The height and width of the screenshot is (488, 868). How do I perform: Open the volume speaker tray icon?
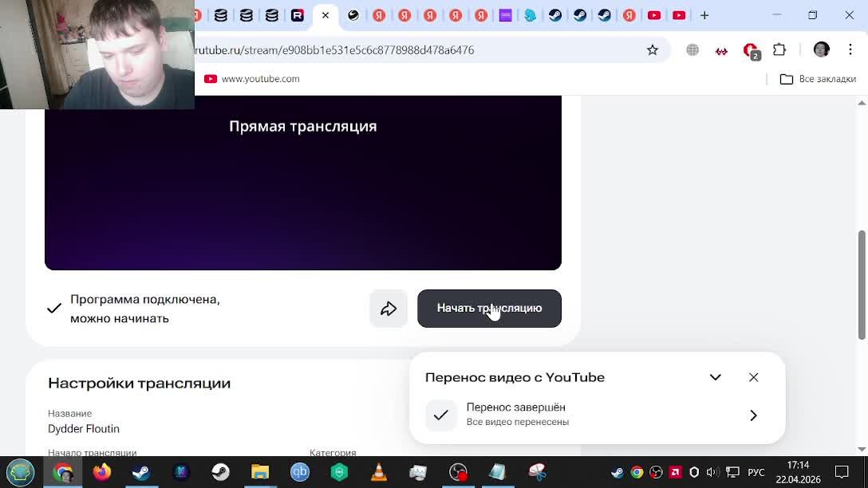coord(712,473)
